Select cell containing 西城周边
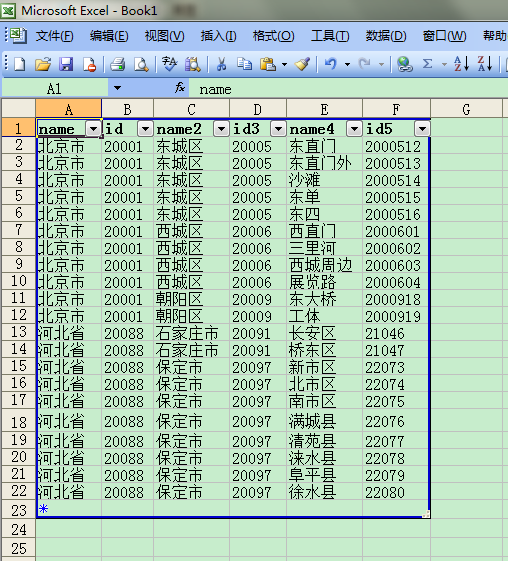Screen dimensions: 508x561 [x=324, y=265]
